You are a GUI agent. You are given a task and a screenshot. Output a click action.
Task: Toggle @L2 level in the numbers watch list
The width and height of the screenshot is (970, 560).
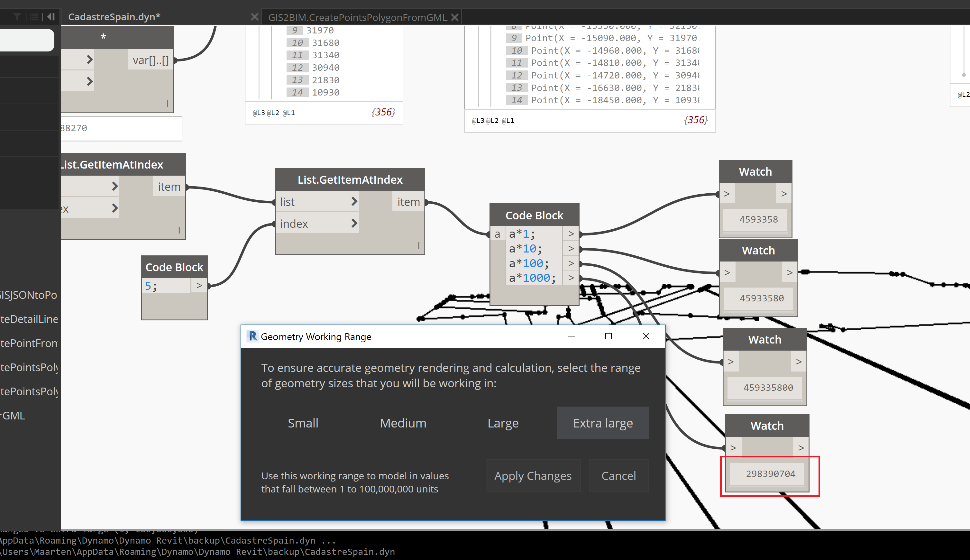(x=273, y=113)
